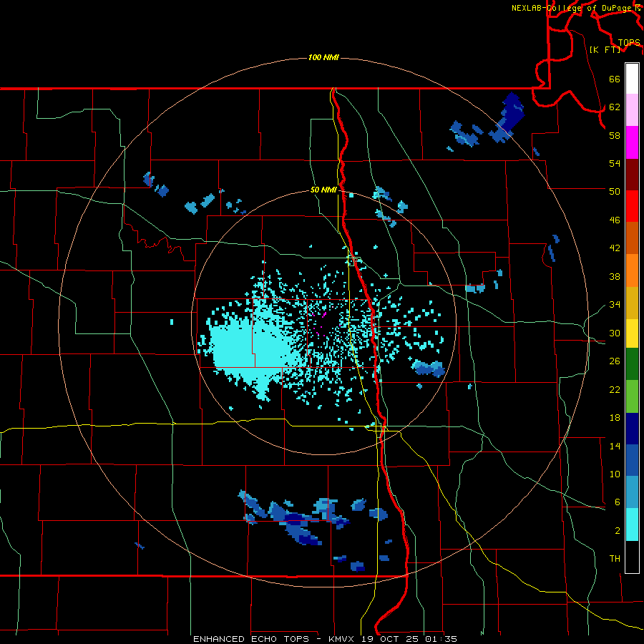Click the legend value 30
The height and width of the screenshot is (644, 644).
pyautogui.click(x=615, y=333)
